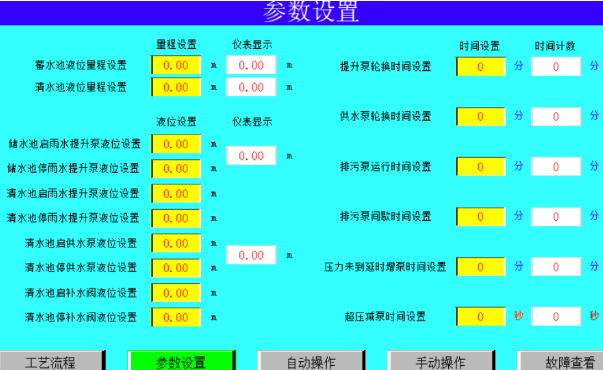
Task: Click the 排污泵间歇时间 white counter box
Action: tap(556, 217)
